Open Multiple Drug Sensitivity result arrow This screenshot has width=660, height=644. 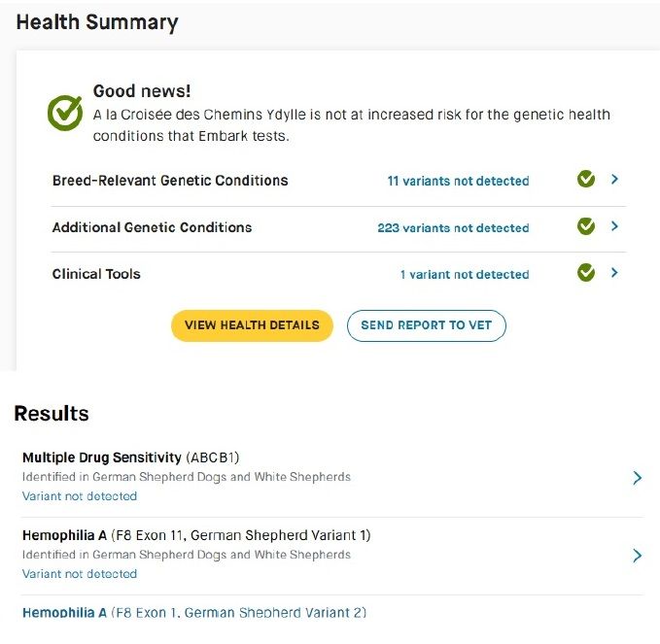(x=637, y=477)
